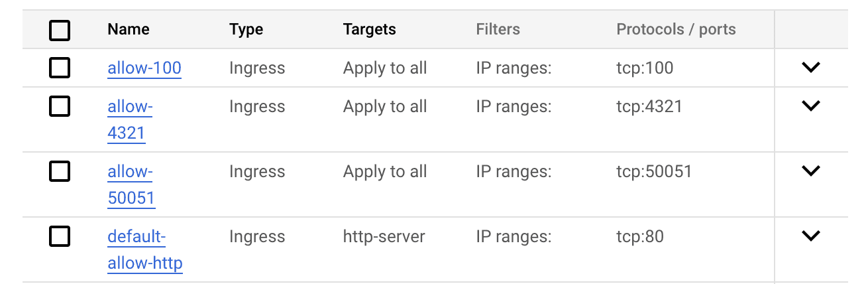Mark the allow-50051 row checkbox
868x284 pixels.
point(60,171)
